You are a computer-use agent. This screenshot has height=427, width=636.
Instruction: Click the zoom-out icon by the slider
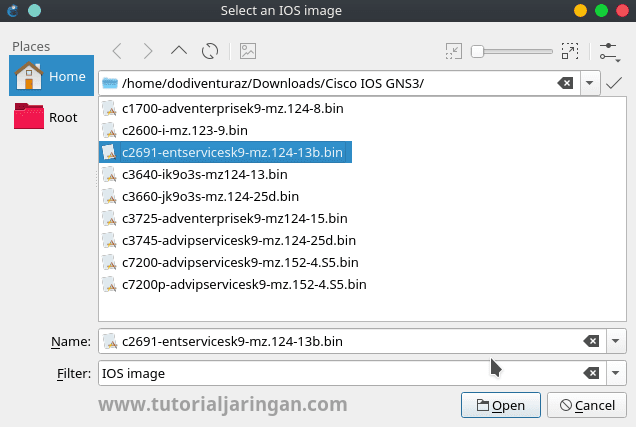point(453,51)
